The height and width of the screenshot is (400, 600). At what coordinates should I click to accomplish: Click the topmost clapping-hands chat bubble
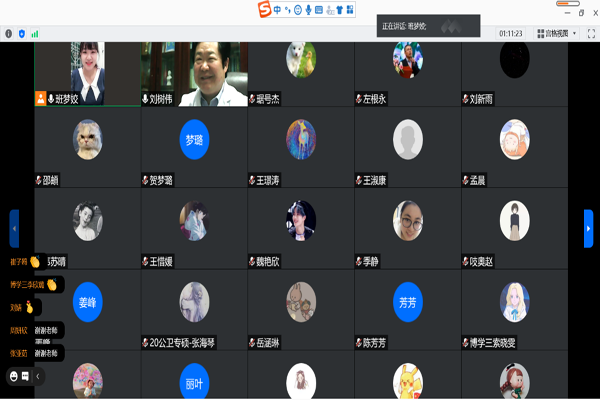pyautogui.click(x=26, y=262)
